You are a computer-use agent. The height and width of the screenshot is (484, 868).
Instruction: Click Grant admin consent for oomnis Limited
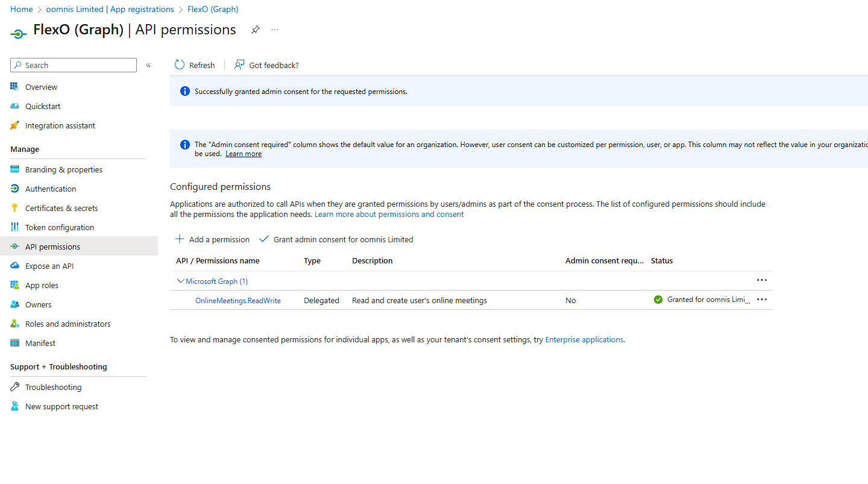click(336, 239)
